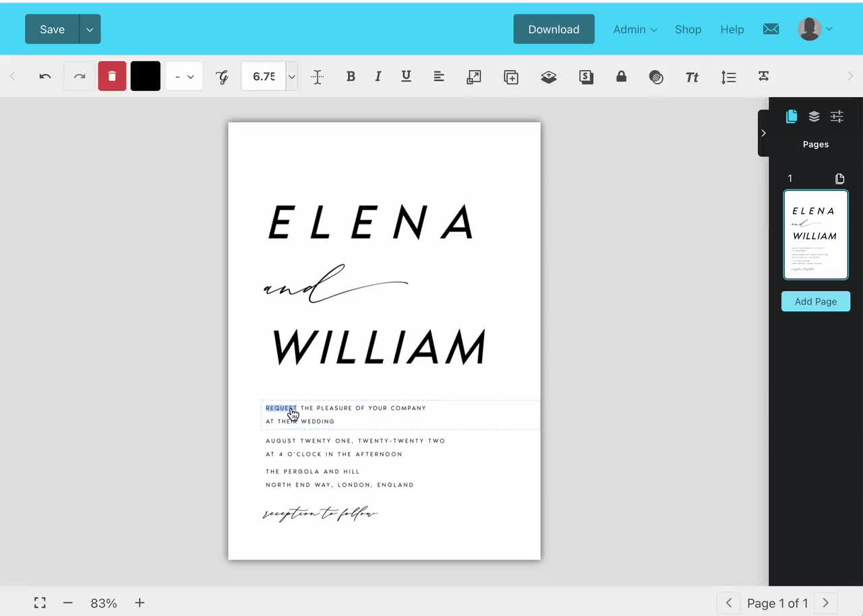Click the 83% zoom level
The height and width of the screenshot is (616, 863).
click(104, 603)
